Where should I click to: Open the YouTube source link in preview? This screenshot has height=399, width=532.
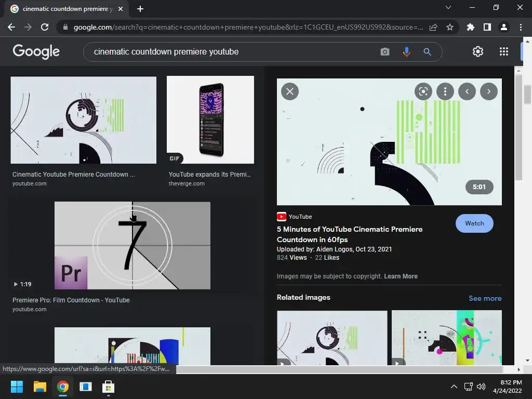coord(295,217)
